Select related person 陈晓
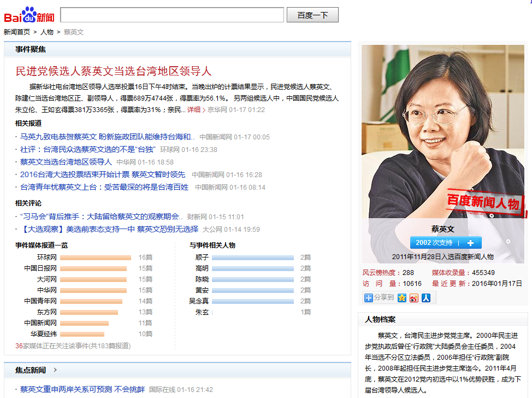 click(202, 279)
